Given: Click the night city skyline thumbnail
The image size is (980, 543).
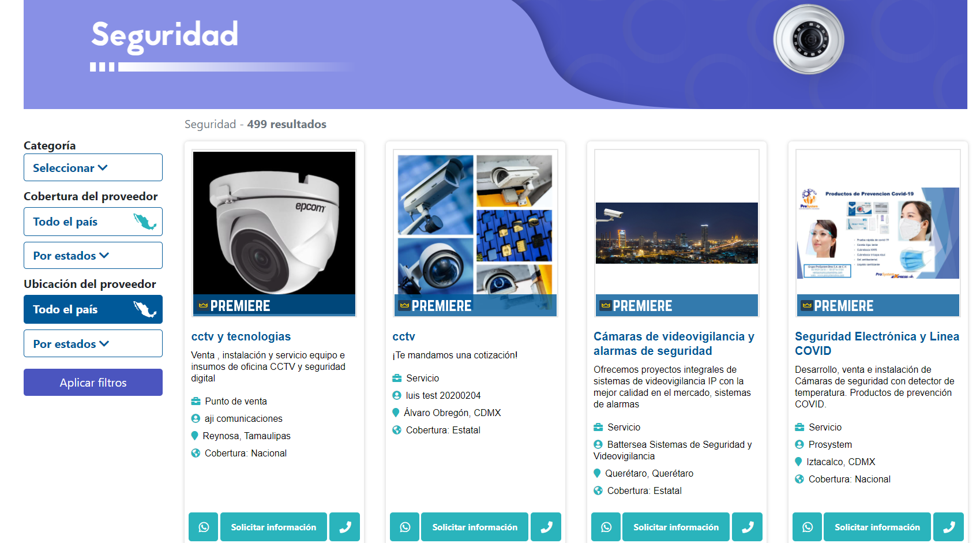Looking at the screenshot, I should click(x=677, y=233).
